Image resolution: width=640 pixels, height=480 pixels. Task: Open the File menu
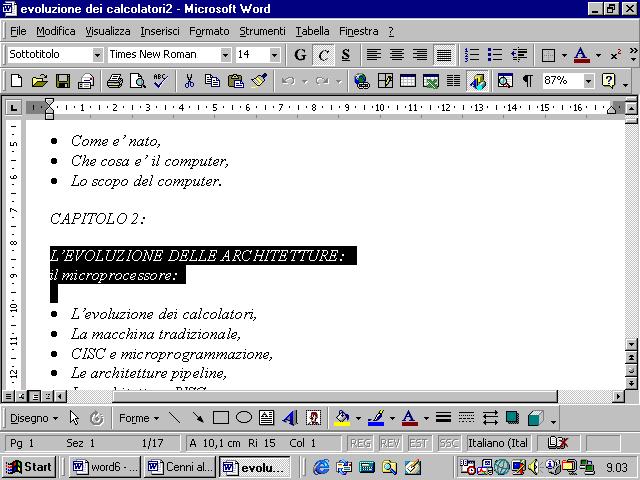[x=18, y=31]
